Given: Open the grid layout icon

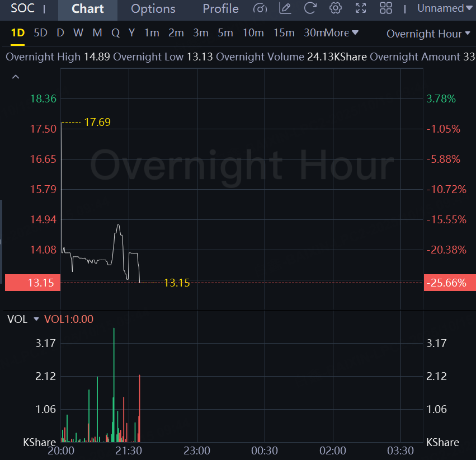Looking at the screenshot, I should tap(386, 8).
